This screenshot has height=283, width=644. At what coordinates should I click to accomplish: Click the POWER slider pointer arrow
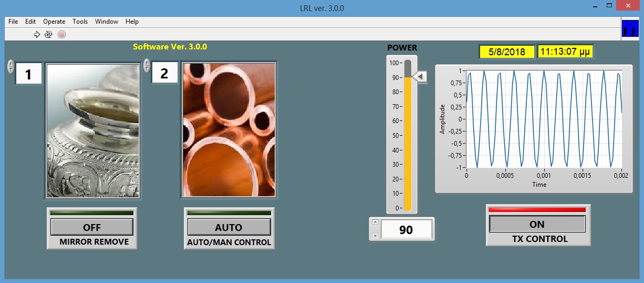click(420, 77)
